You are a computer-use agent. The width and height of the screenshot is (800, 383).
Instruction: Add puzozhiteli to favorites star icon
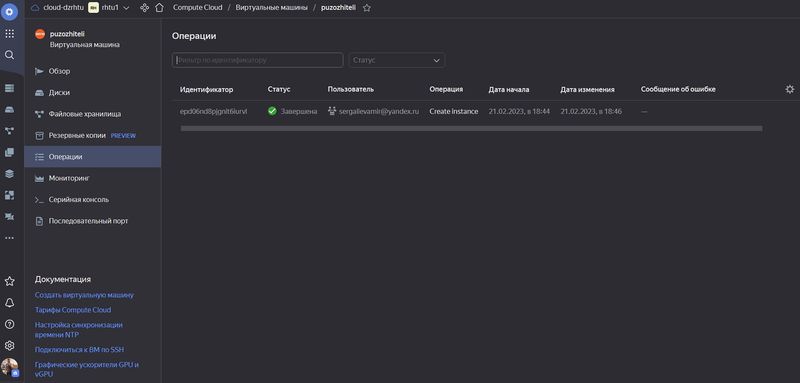tap(367, 8)
